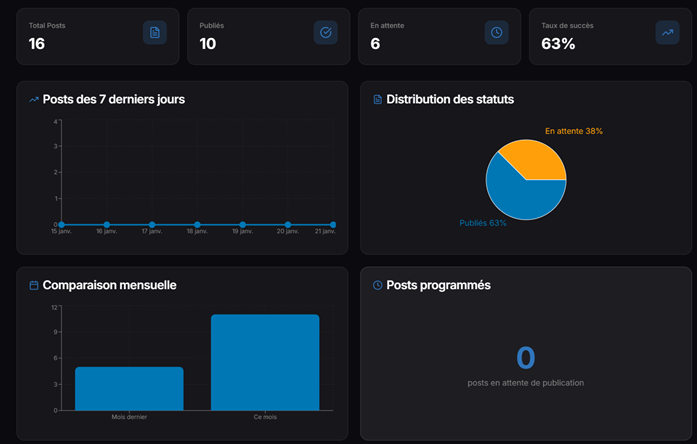Click the 'En attente 38%' pie label
Image resolution: width=697 pixels, height=444 pixels.
(574, 131)
